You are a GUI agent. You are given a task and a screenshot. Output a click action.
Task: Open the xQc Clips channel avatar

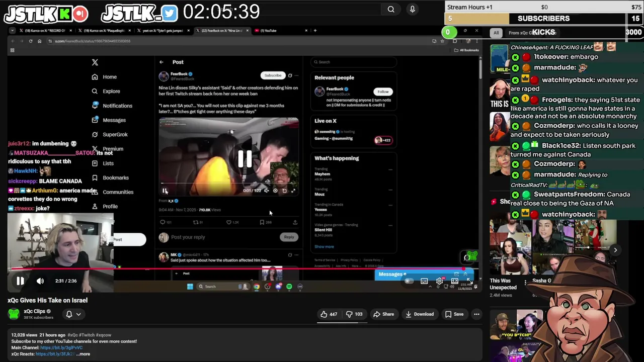[x=14, y=314]
